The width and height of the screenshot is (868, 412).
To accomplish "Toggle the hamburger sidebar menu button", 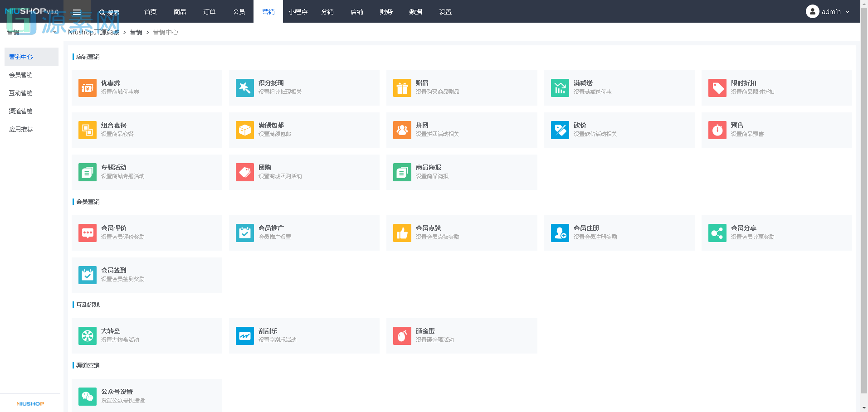I will pyautogui.click(x=77, y=12).
